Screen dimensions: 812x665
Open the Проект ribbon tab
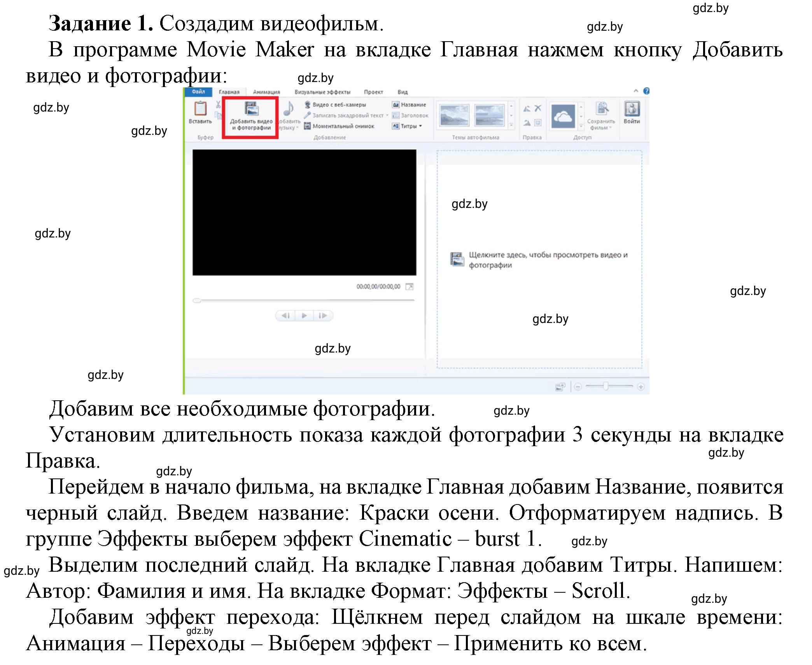tap(373, 92)
